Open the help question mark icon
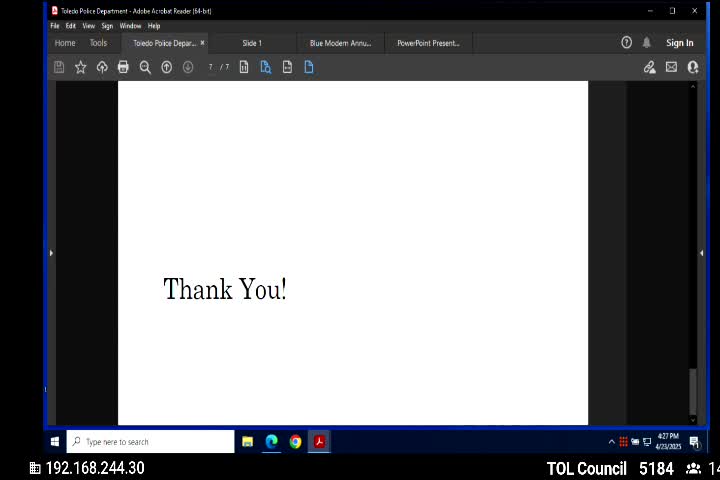 click(x=626, y=43)
